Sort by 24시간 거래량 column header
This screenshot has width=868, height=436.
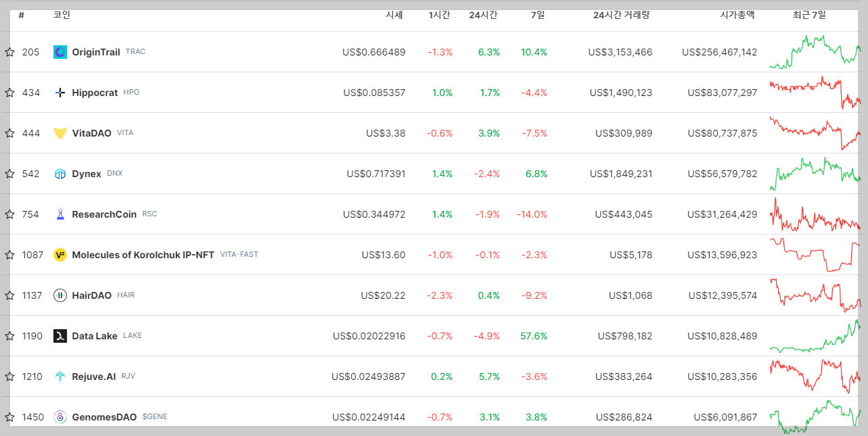tap(621, 15)
